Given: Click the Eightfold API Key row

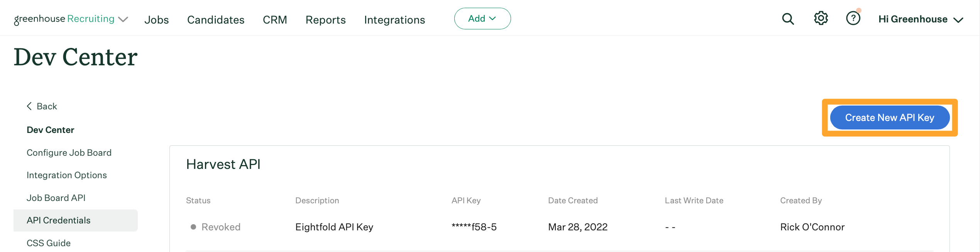Looking at the screenshot, I should pos(334,227).
